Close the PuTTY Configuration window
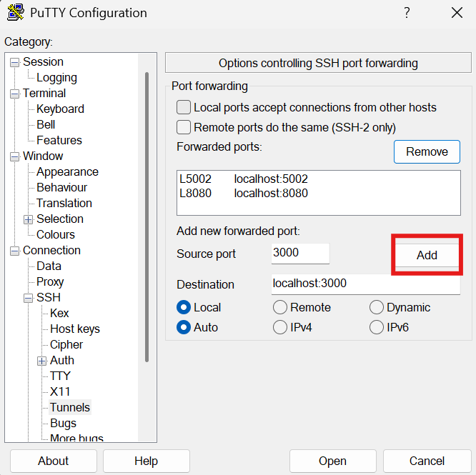The height and width of the screenshot is (475, 476). click(x=457, y=13)
